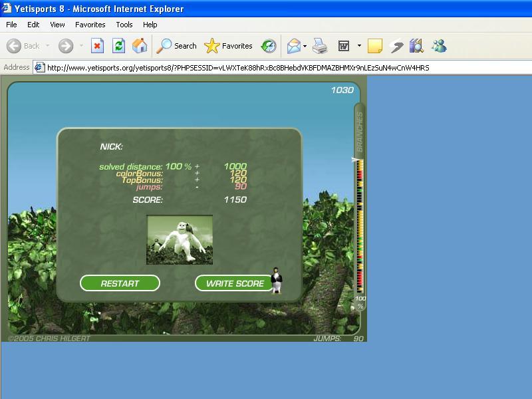Image resolution: width=532 pixels, height=399 pixels.
Task: Click the colorBonus label text
Action: [140, 174]
